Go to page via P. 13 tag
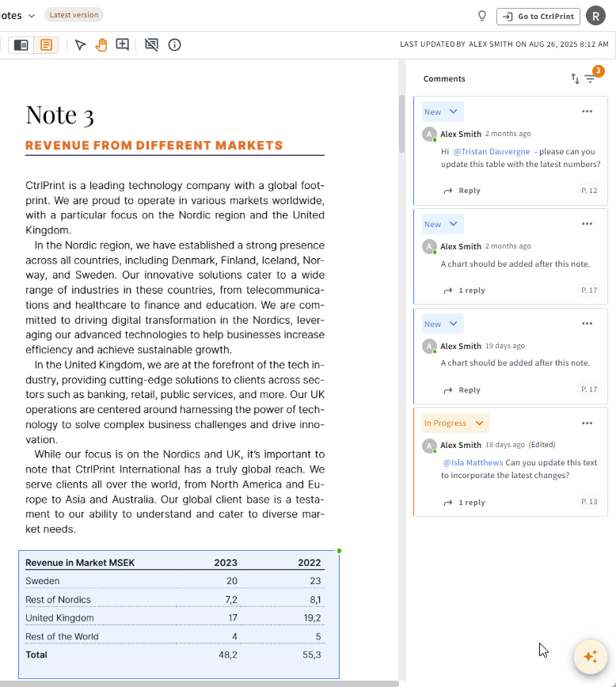Screen dimensions: 616x687 [589, 502]
